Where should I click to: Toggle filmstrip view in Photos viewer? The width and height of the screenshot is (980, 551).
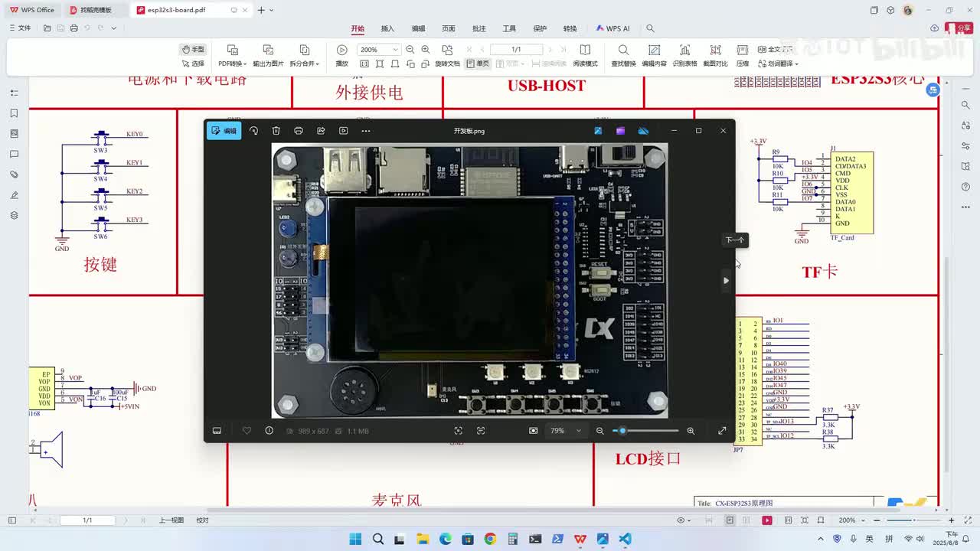click(x=217, y=431)
